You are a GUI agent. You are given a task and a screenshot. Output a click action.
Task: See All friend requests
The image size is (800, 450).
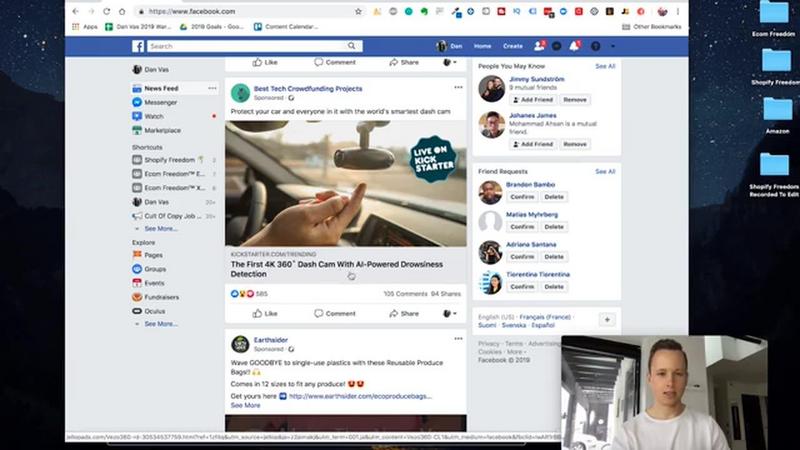coord(605,171)
